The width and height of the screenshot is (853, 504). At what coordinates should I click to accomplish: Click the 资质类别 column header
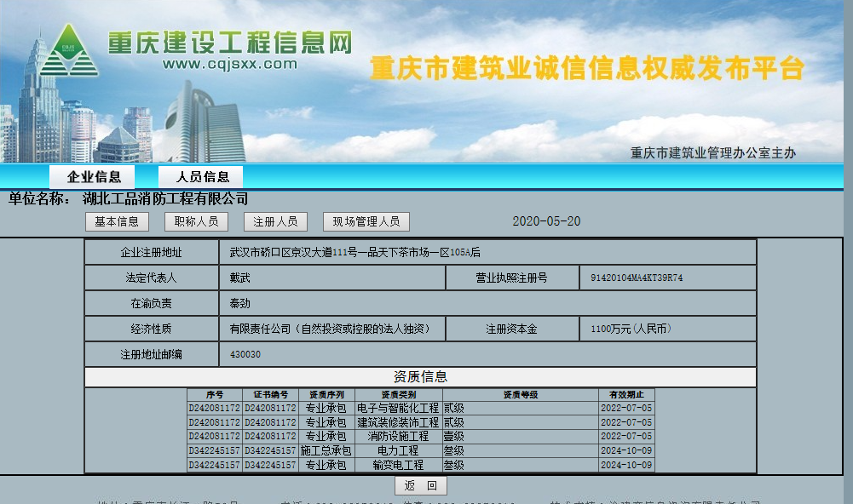point(398,395)
